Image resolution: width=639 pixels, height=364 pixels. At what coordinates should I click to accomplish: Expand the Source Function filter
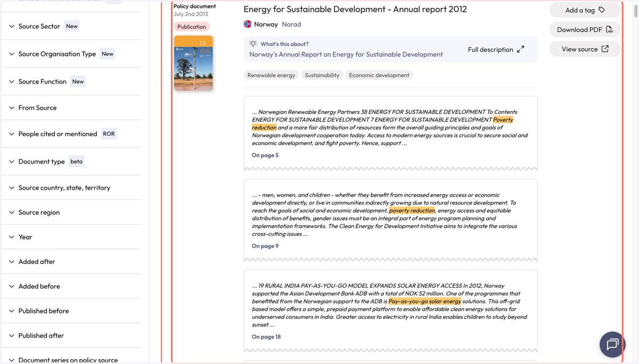(x=71, y=81)
